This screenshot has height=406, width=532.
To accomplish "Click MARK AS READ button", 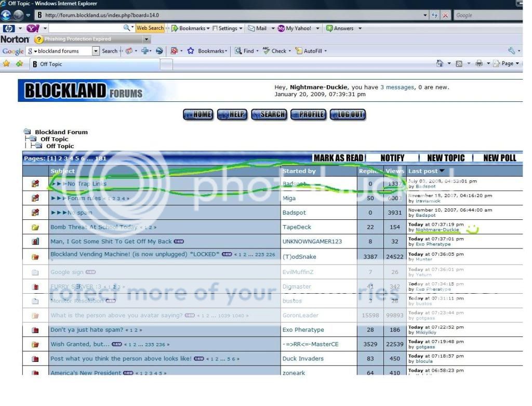I will [x=339, y=158].
